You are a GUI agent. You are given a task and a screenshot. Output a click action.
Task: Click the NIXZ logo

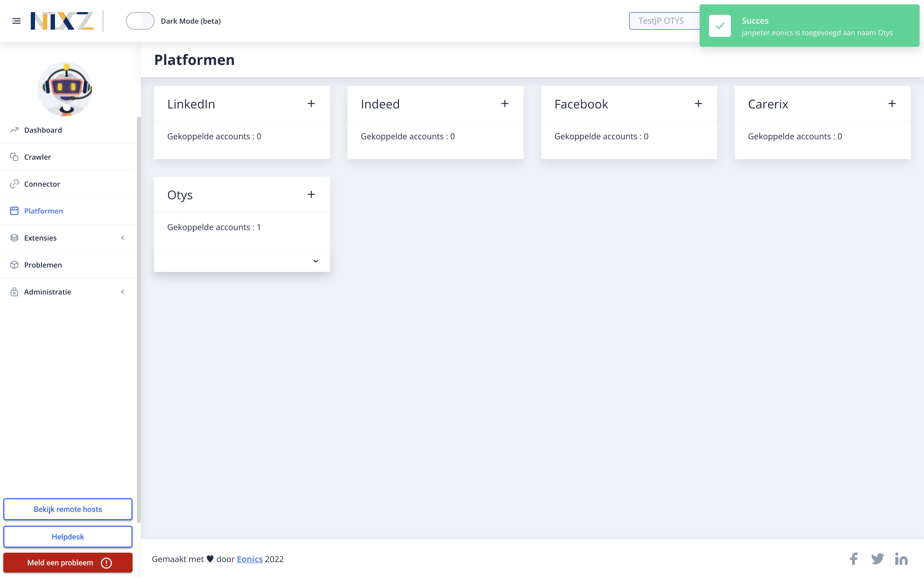tap(62, 21)
